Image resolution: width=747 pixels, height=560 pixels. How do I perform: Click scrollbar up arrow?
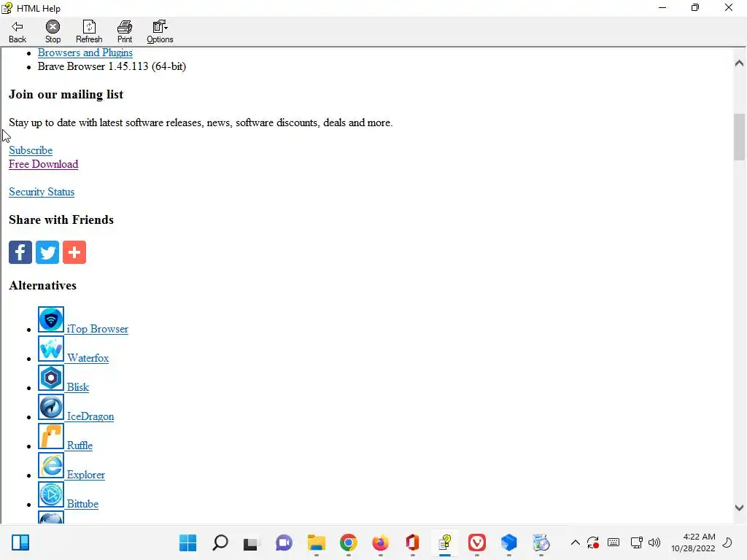[739, 63]
